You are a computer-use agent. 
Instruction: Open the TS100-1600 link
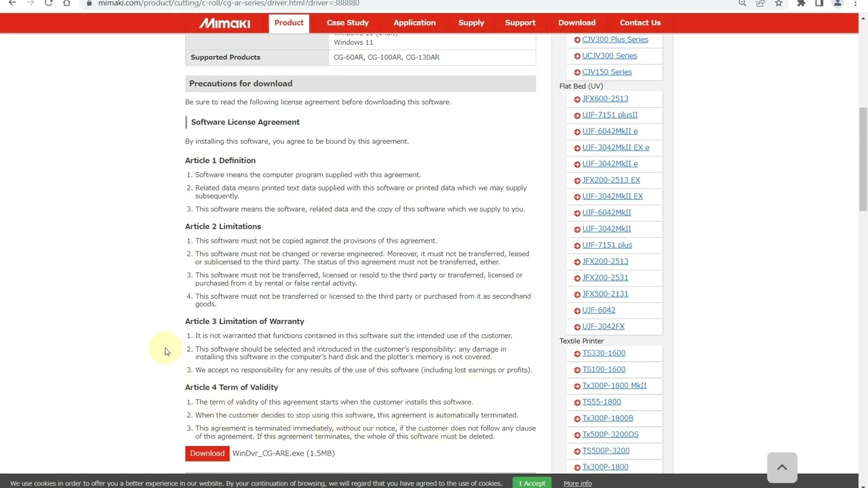[604, 369]
